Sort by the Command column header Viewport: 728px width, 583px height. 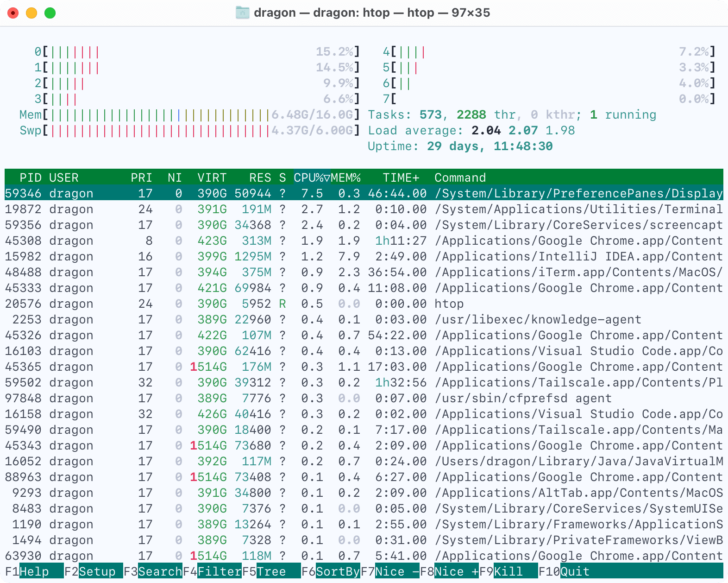click(x=460, y=177)
